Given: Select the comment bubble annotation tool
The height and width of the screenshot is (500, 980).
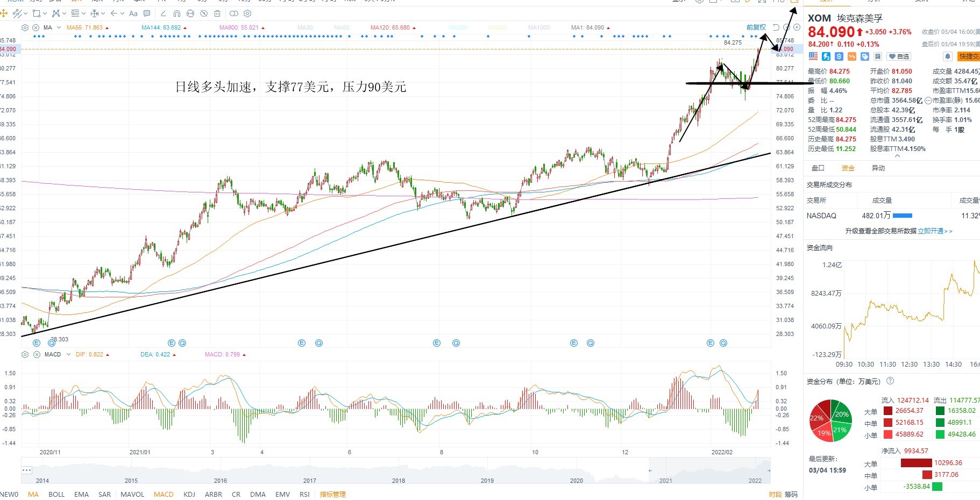Looking at the screenshot, I should point(147,13).
